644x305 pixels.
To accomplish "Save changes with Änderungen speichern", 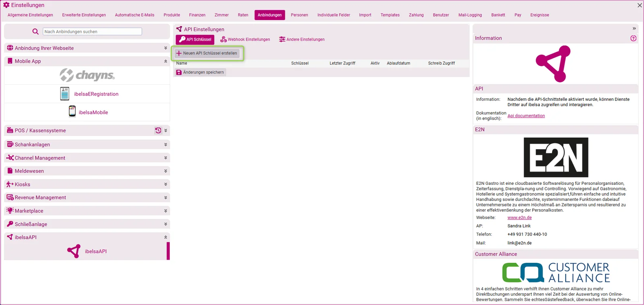I will click(x=200, y=72).
